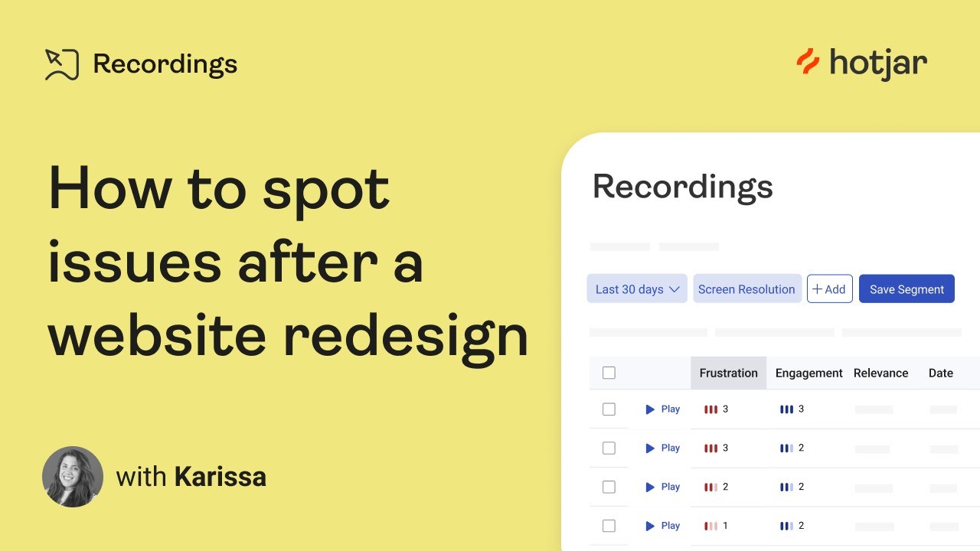Check the third recording row checkbox

pos(609,487)
